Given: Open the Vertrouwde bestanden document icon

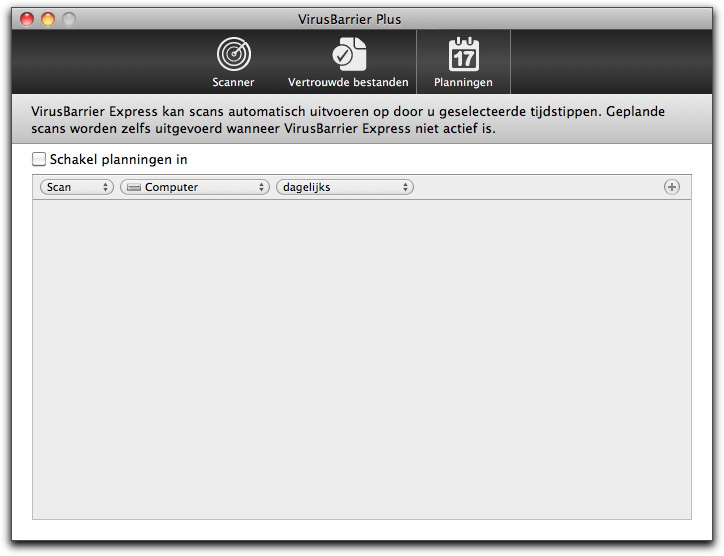Looking at the screenshot, I should (x=349, y=54).
